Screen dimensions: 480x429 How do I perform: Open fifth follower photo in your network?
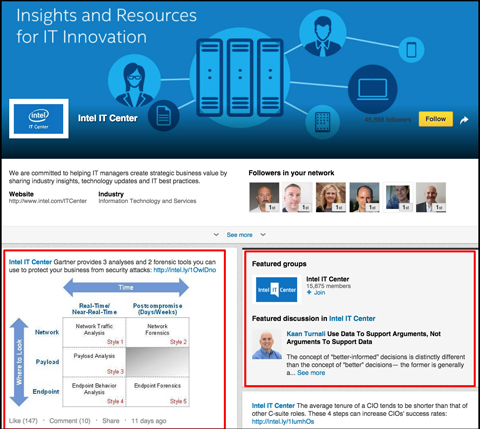click(x=397, y=197)
